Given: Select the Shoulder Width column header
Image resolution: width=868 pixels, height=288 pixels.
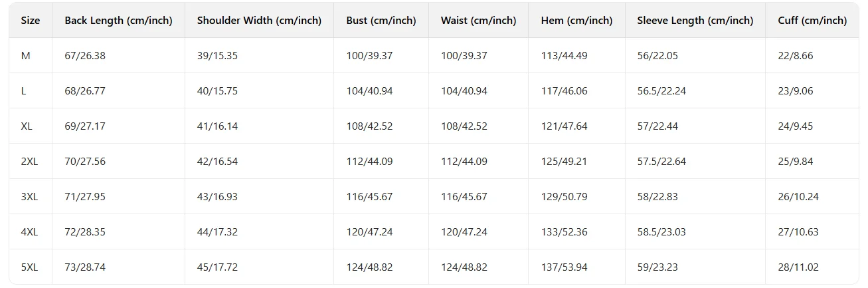Looking at the screenshot, I should (x=259, y=21).
